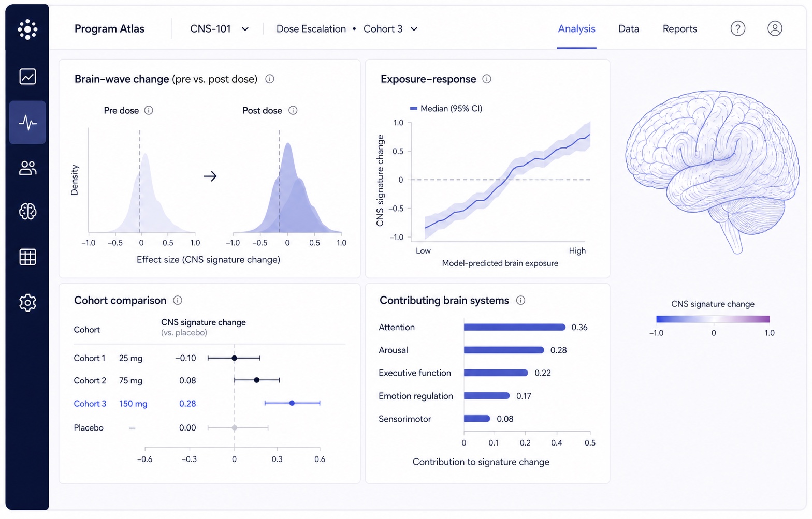Expand the Cohort 3 selector dropdown
Screen dimensions: 812x519
(x=414, y=29)
